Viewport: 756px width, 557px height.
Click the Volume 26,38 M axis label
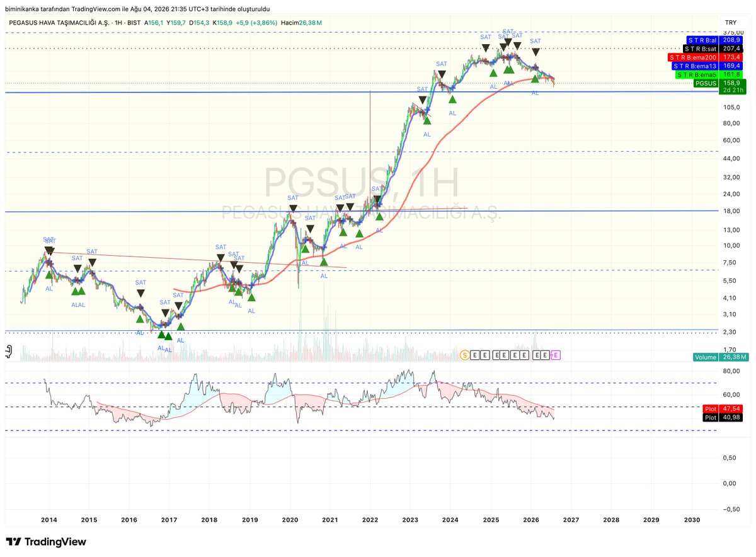(720, 357)
